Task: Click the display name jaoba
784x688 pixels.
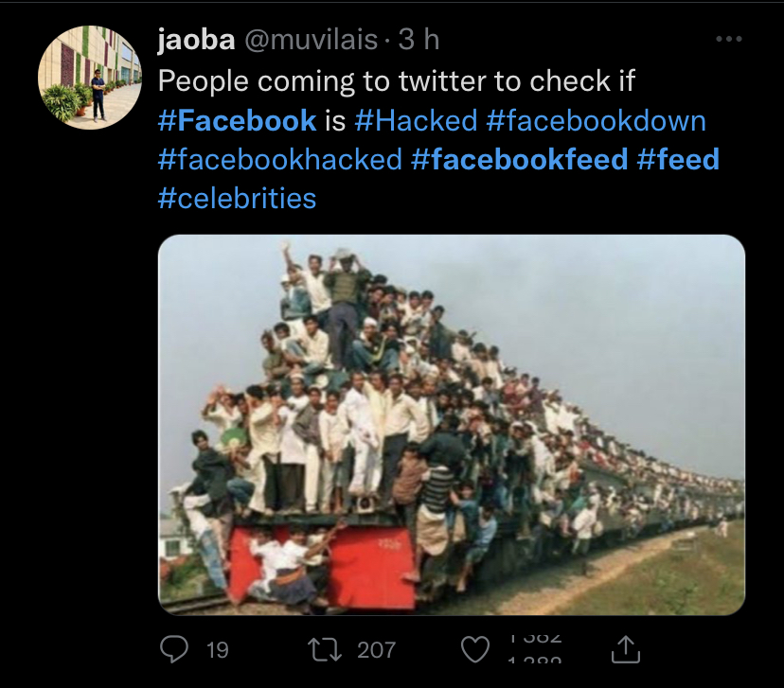Action: pyautogui.click(x=197, y=40)
